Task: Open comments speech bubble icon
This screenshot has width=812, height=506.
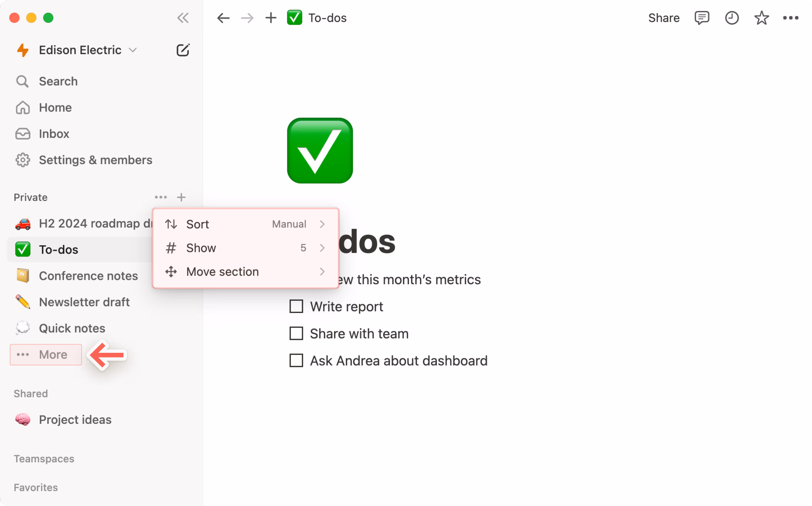Action: (701, 18)
